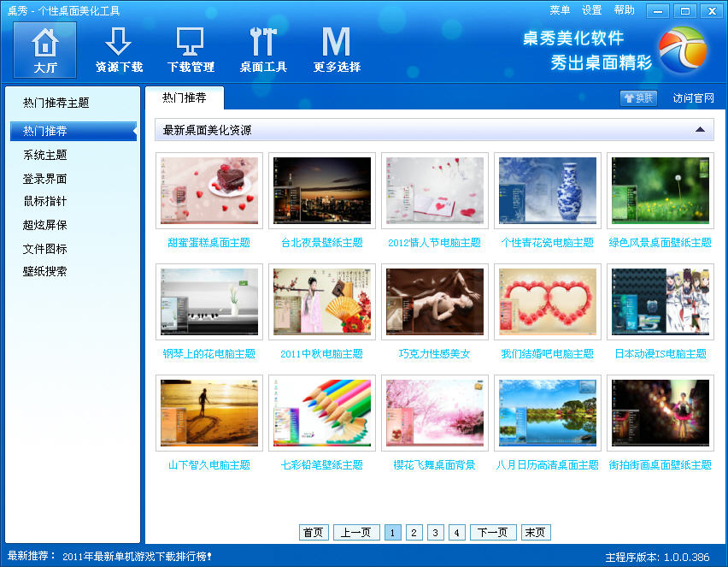Open 桌面工具 desktop tools icon
This screenshot has width=728, height=567.
coord(263,43)
